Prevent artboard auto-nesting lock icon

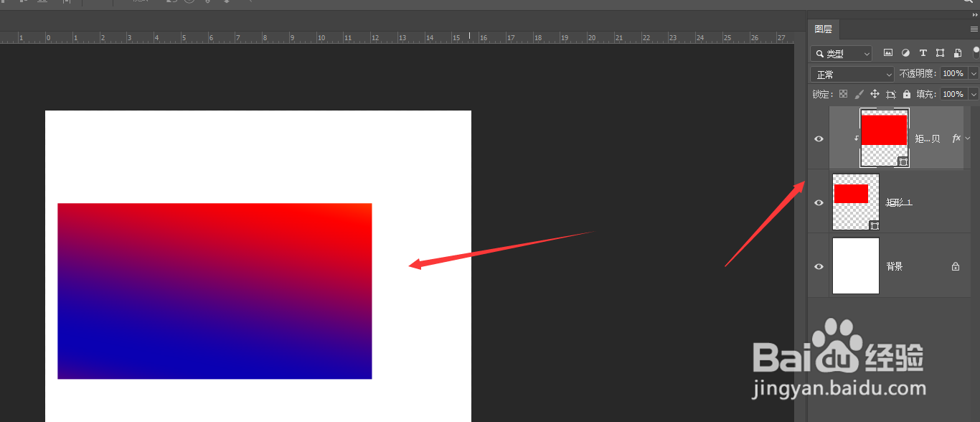click(890, 94)
